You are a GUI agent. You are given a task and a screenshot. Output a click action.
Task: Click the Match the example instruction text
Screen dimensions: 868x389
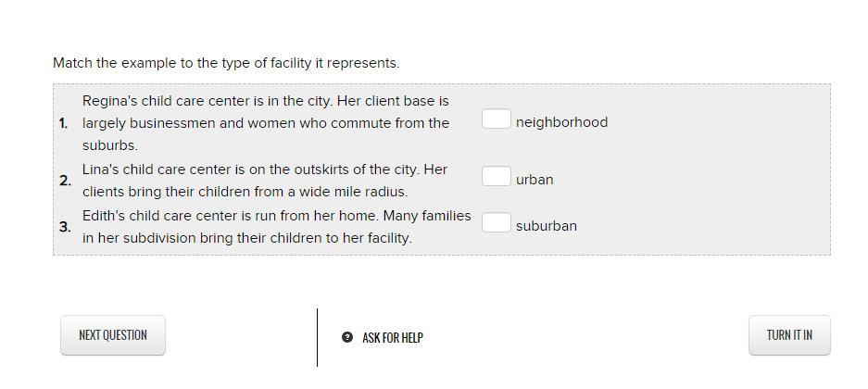(x=226, y=63)
